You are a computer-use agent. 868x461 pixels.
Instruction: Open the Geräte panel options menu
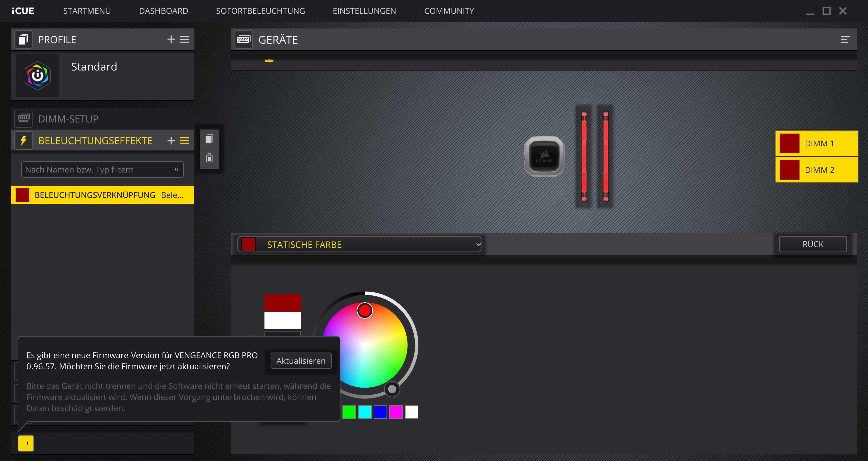[845, 39]
